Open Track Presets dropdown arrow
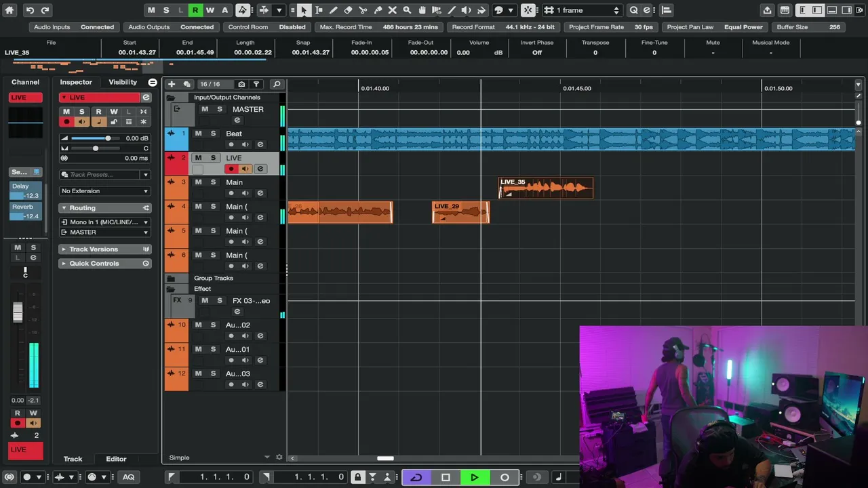 [145, 175]
